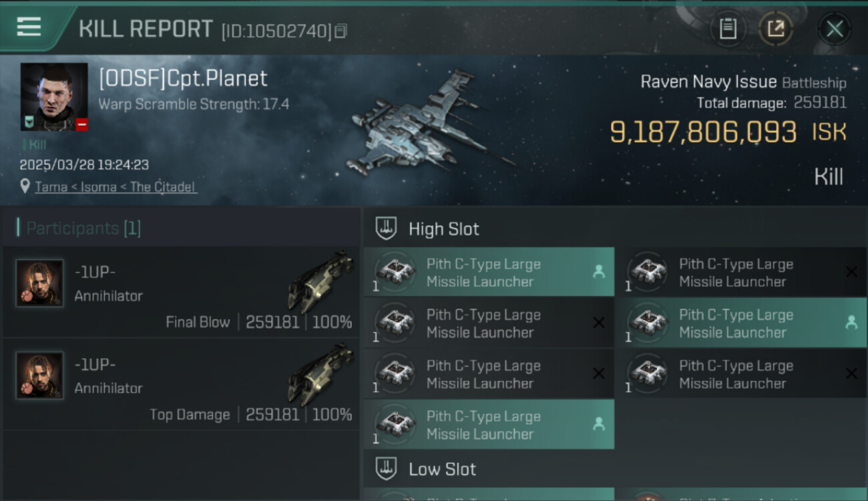The image size is (868, 501).
Task: Share the kill report externally
Action: click(x=775, y=29)
